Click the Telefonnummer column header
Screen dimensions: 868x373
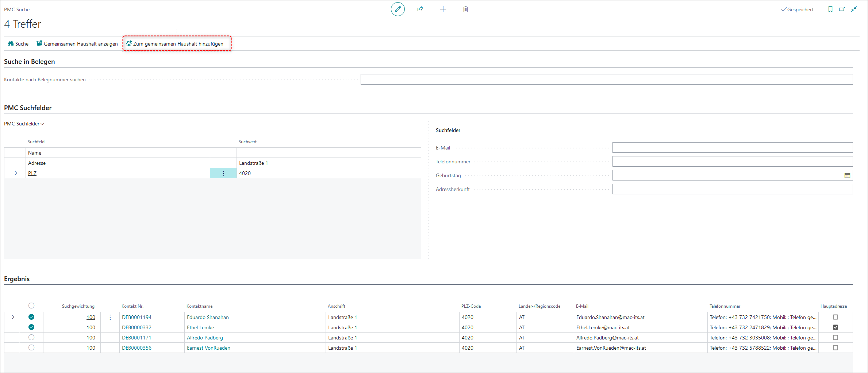point(725,306)
